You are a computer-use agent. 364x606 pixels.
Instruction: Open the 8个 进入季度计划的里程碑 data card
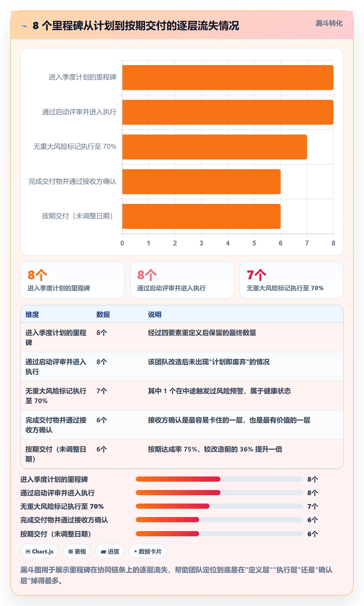pyautogui.click(x=73, y=280)
